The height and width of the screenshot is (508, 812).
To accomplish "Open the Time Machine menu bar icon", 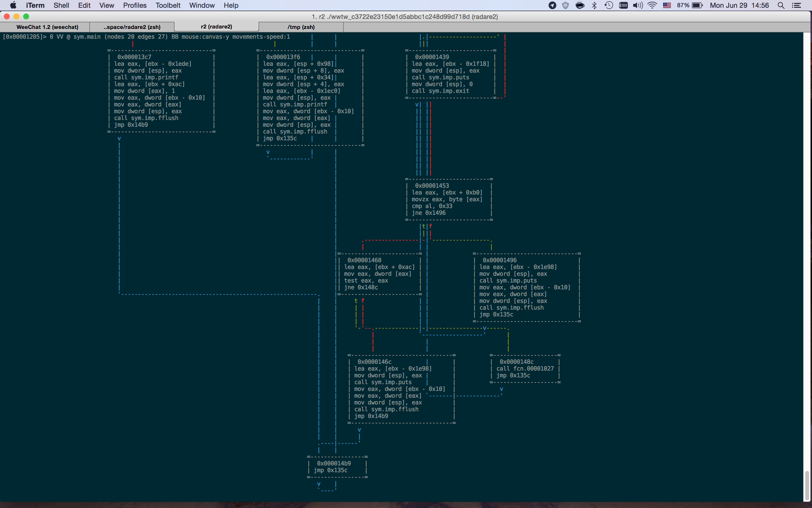I will pyautogui.click(x=609, y=5).
